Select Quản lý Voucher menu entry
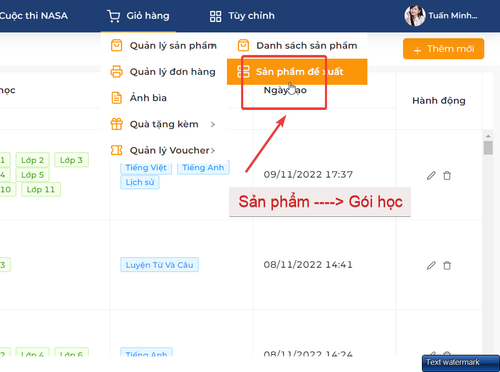 click(164, 150)
